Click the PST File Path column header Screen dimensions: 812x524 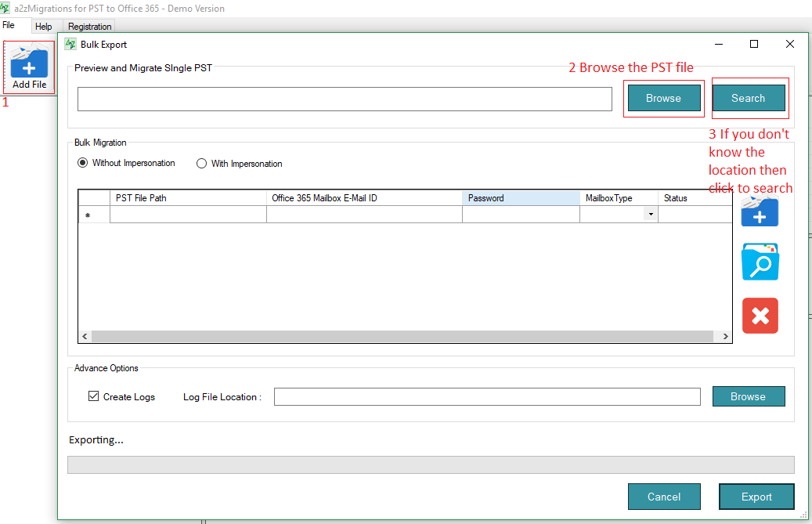pos(188,198)
